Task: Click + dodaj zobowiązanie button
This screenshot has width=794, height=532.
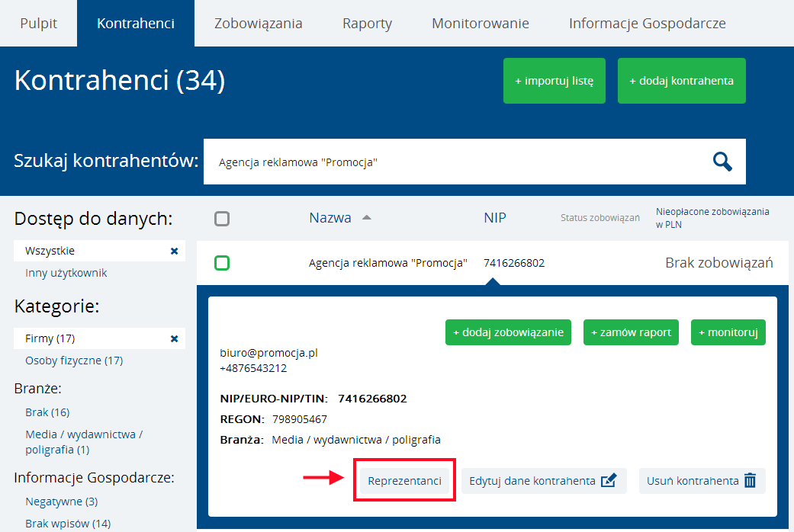Action: pyautogui.click(x=509, y=332)
